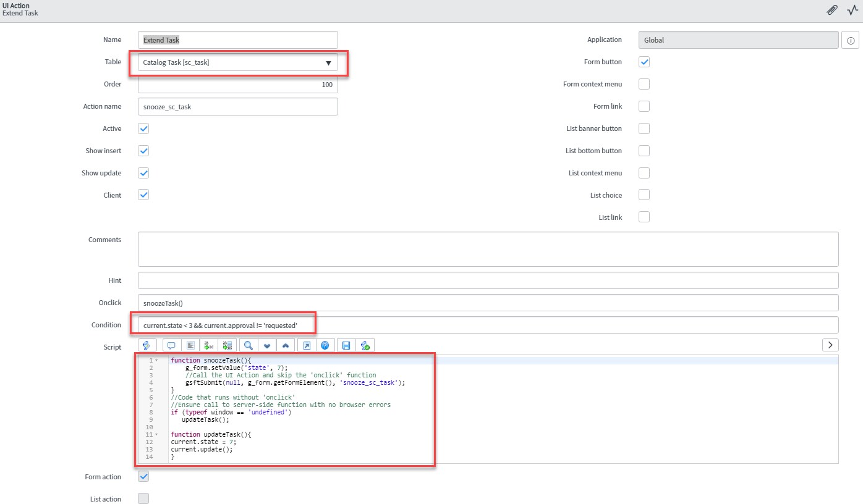Enable the Form link checkbox
Image resolution: width=863 pixels, height=504 pixels.
click(644, 106)
